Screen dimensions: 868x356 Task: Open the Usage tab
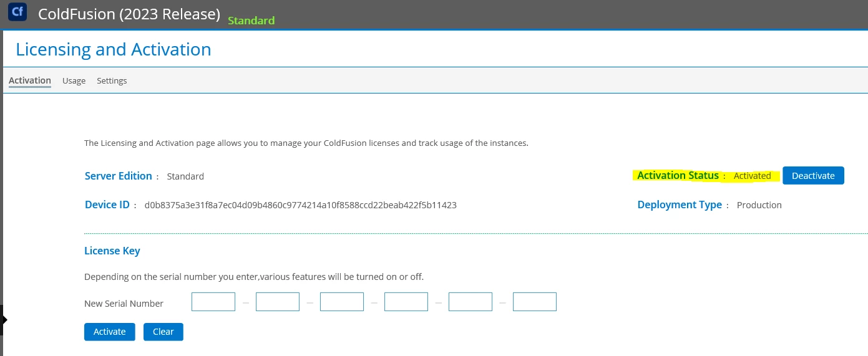coord(74,81)
